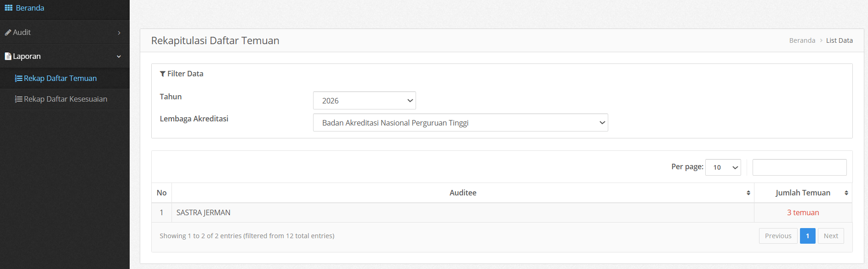Open the Rekap Daftar Kesesuaian menu item

[x=65, y=99]
